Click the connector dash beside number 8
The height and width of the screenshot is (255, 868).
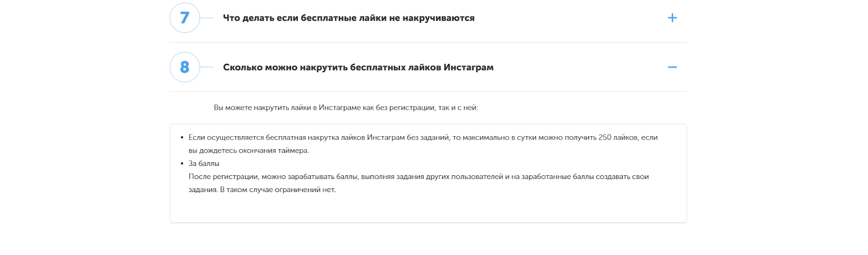[207, 67]
